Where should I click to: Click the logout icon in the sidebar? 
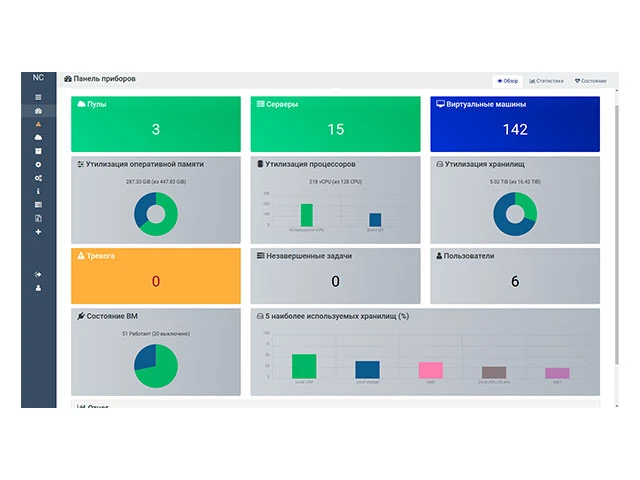click(38, 274)
